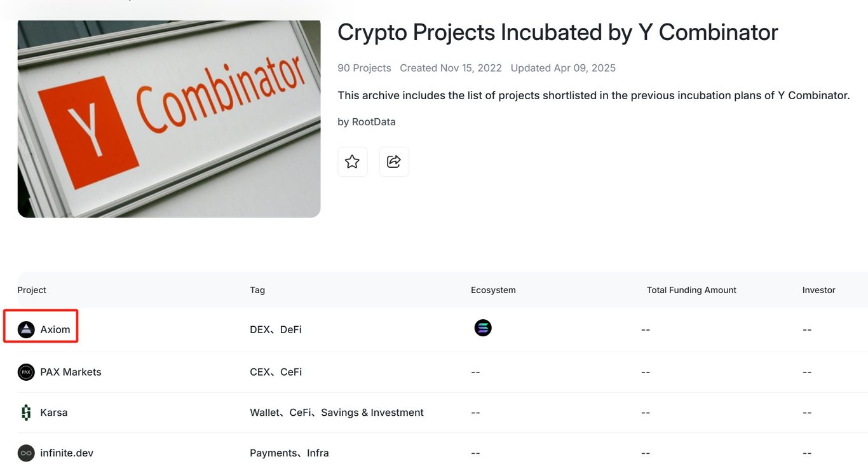868x466 pixels.
Task: Click the Y Combinator cover image
Action: (169, 118)
